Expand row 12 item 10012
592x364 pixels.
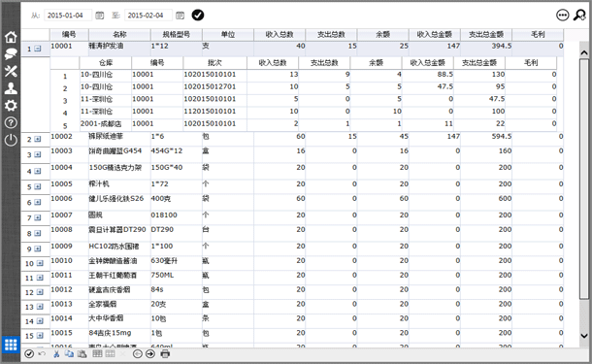40,292
